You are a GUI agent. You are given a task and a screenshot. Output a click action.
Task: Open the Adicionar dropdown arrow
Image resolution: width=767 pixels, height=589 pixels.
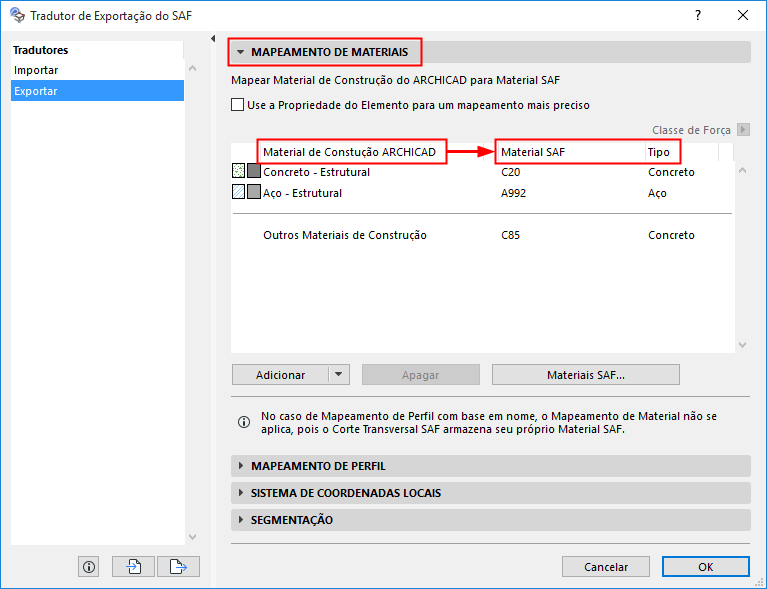[338, 375]
